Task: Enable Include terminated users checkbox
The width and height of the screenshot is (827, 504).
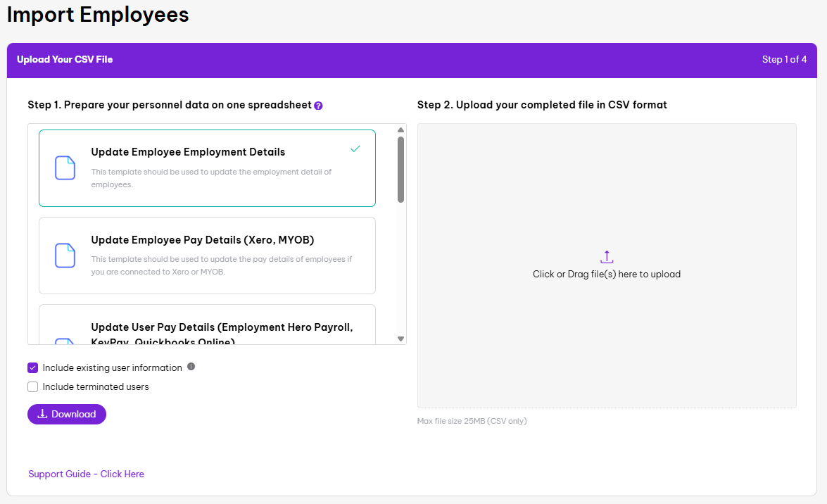Action: click(33, 386)
